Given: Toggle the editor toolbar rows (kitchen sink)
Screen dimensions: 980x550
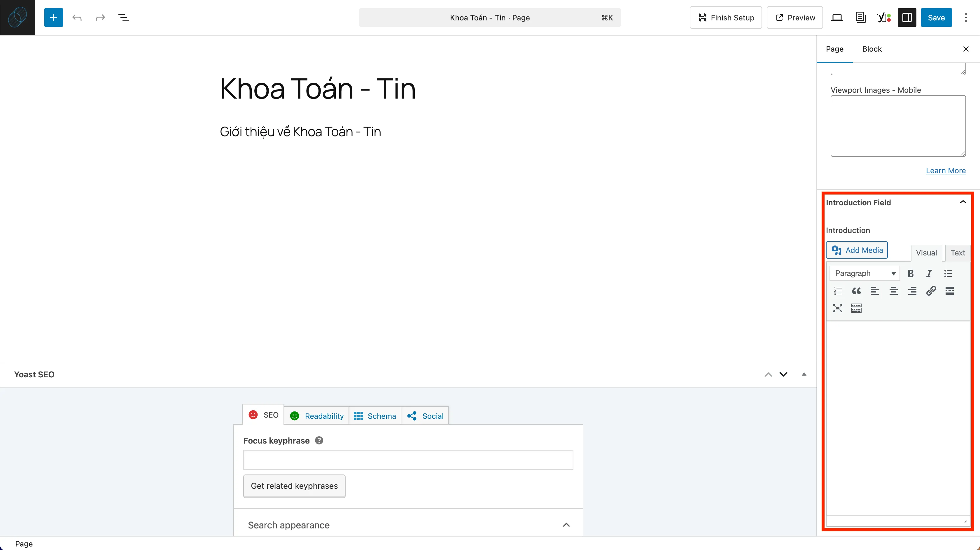Looking at the screenshot, I should (x=856, y=308).
